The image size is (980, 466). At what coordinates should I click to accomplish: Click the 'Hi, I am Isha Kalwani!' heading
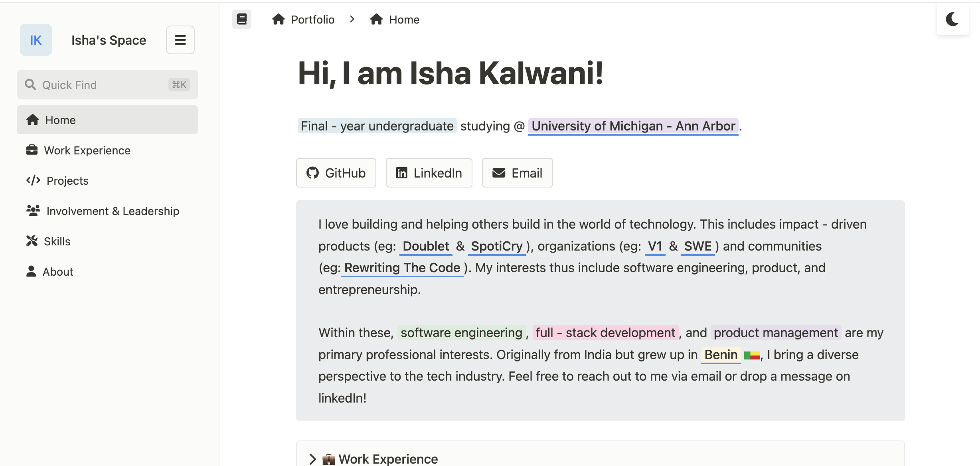[450, 73]
